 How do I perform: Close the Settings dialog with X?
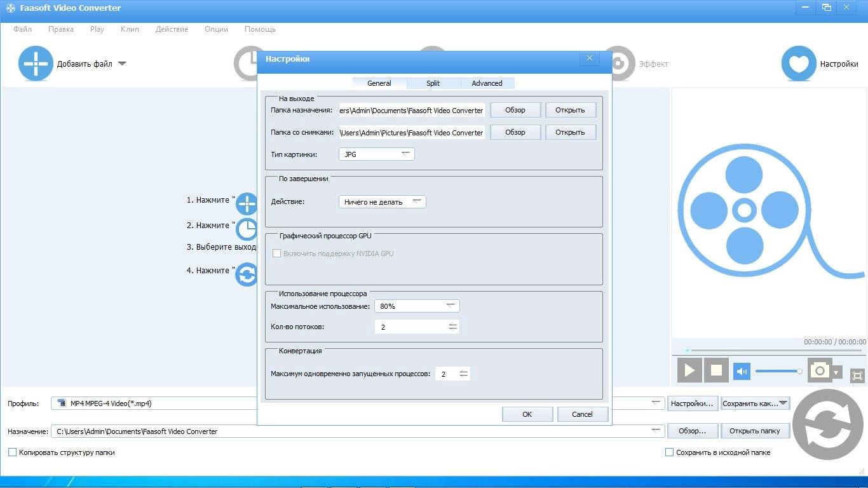pyautogui.click(x=589, y=58)
